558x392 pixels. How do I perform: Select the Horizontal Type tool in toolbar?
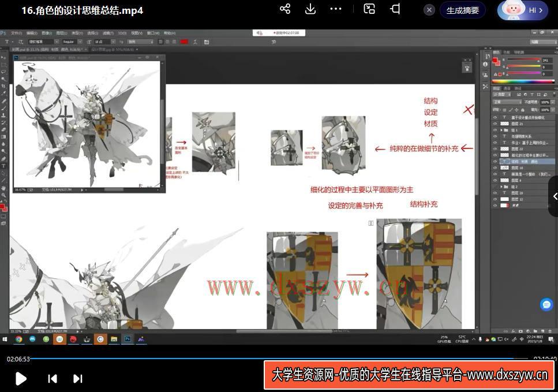pyautogui.click(x=3, y=166)
